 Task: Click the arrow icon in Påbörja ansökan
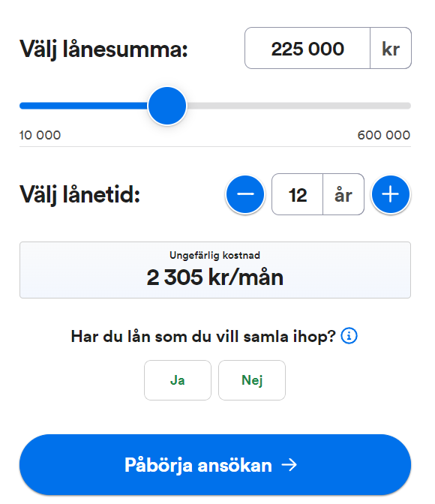[x=289, y=465]
